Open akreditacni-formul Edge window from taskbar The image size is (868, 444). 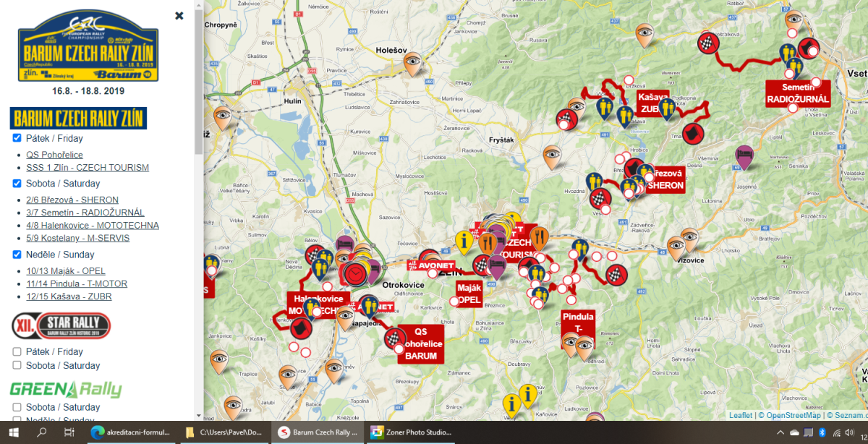[130, 432]
